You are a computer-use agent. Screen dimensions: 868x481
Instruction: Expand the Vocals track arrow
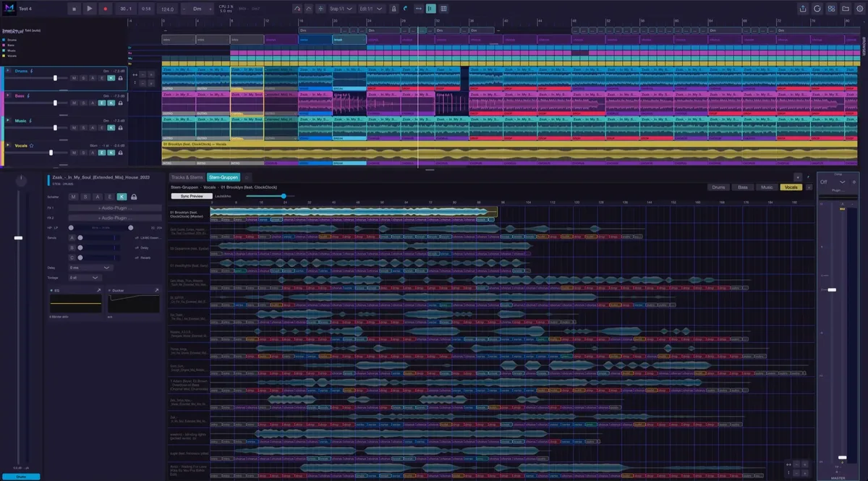[x=8, y=145]
